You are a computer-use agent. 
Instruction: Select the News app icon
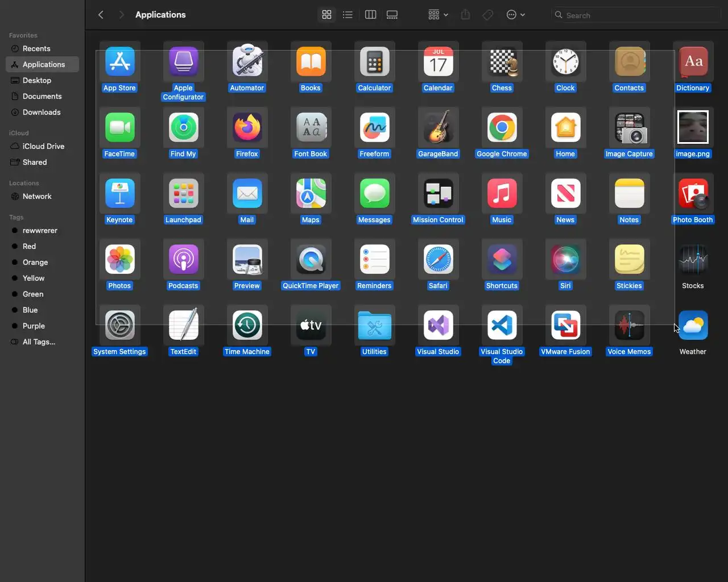click(x=565, y=193)
